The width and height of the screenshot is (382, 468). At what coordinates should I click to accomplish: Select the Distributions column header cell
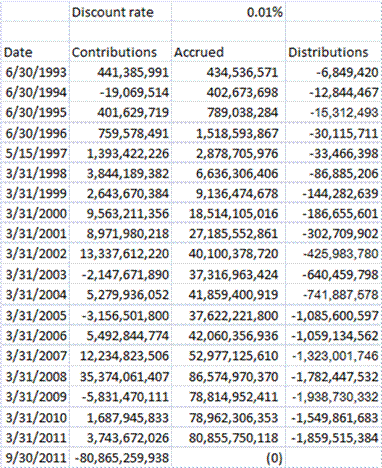(x=333, y=52)
